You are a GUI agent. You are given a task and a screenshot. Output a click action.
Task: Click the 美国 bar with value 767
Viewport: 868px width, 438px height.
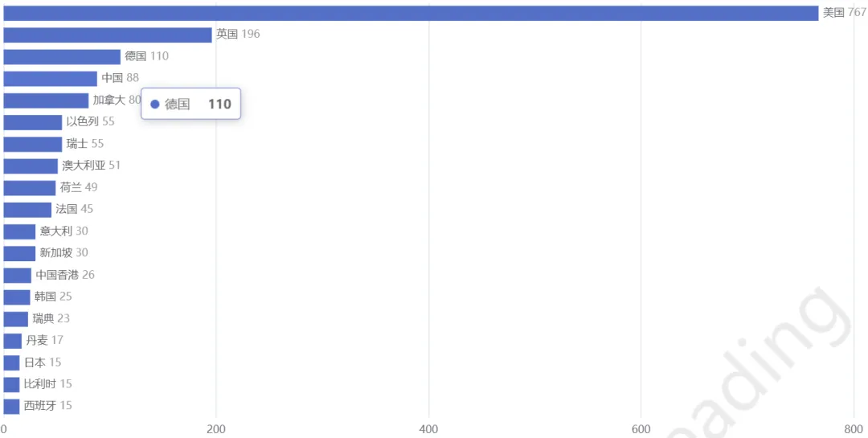(x=411, y=14)
